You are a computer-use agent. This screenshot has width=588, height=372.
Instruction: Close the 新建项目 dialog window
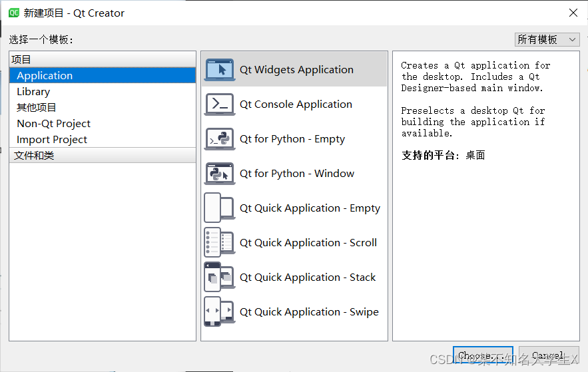click(x=573, y=13)
